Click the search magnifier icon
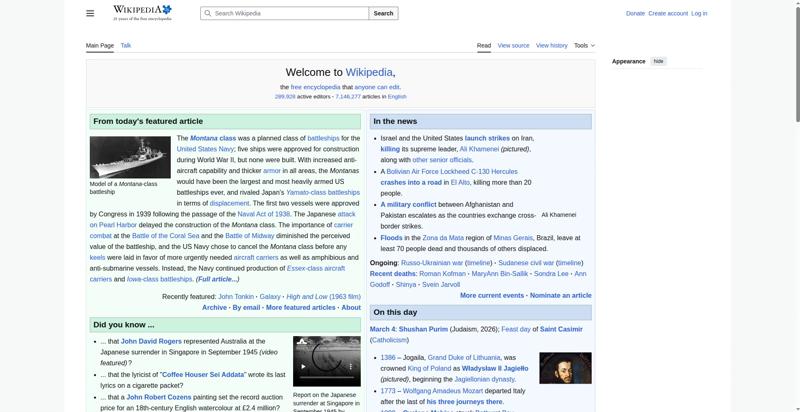 [207, 13]
